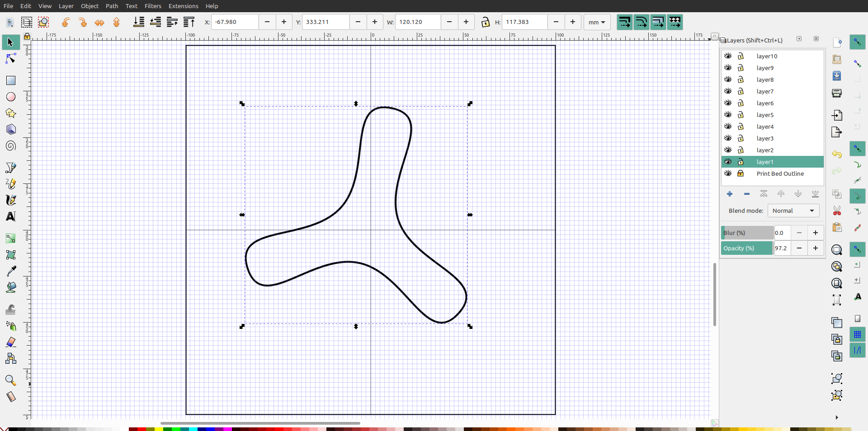Click the Opacity percentage slider
The width and height of the screenshot is (868, 431).
click(x=747, y=248)
